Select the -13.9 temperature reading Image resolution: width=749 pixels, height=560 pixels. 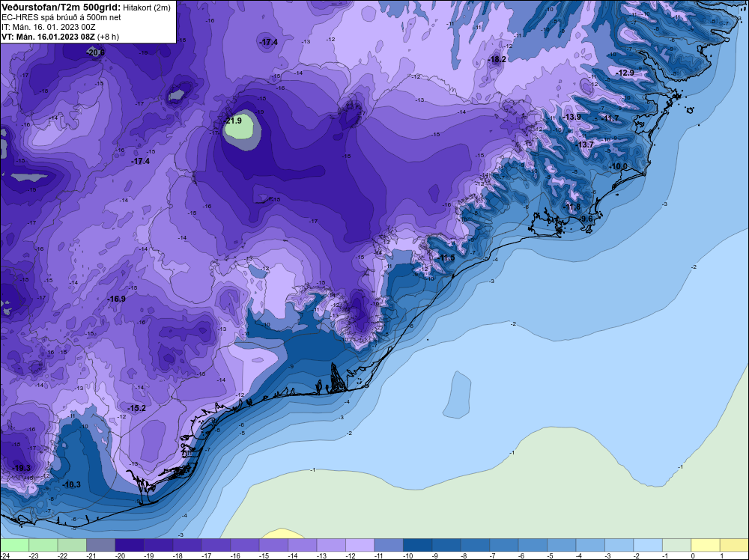pos(571,117)
